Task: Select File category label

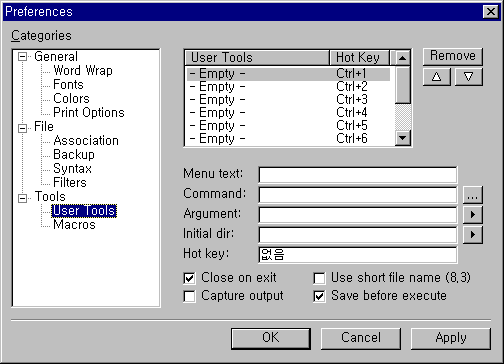Action: [44, 127]
